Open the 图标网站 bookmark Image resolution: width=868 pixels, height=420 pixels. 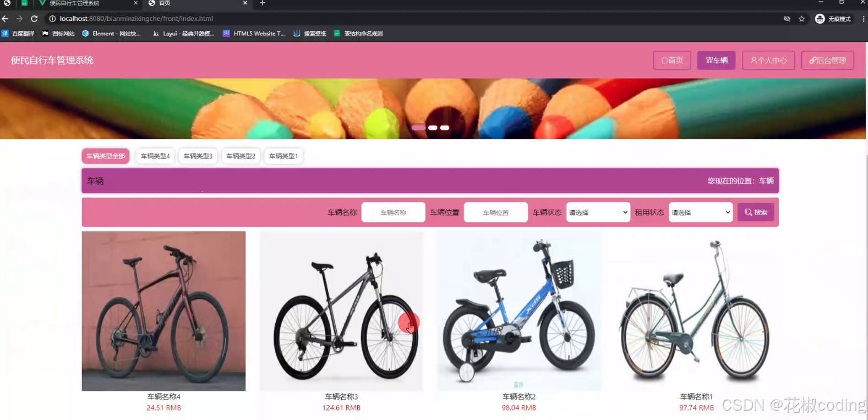58,34
